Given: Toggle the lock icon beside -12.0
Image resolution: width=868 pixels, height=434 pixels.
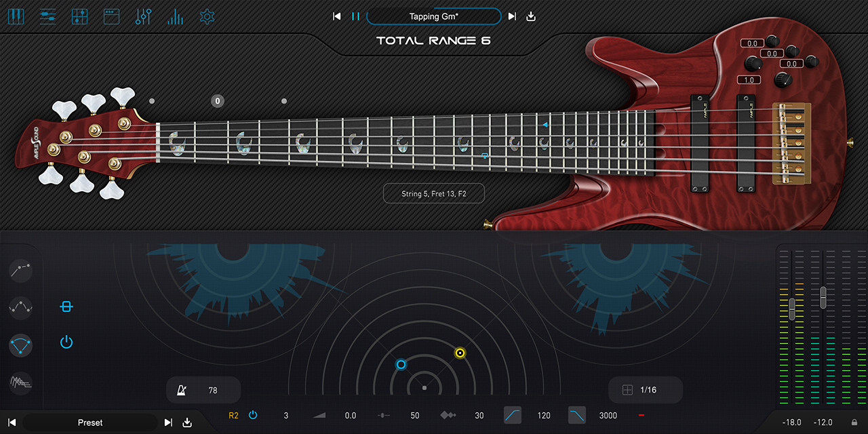Looking at the screenshot, I should [854, 422].
